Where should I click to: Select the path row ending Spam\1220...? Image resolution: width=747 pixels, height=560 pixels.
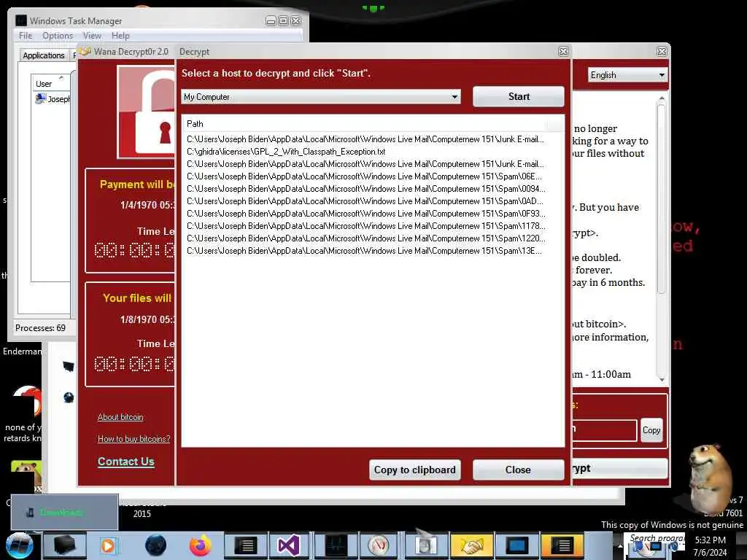pos(366,238)
